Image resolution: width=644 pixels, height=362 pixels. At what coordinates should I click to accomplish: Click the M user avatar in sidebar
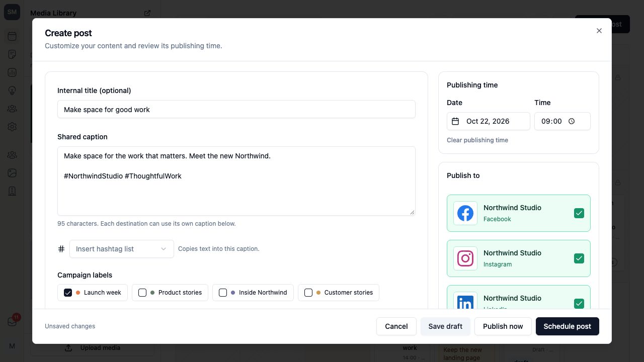click(12, 346)
